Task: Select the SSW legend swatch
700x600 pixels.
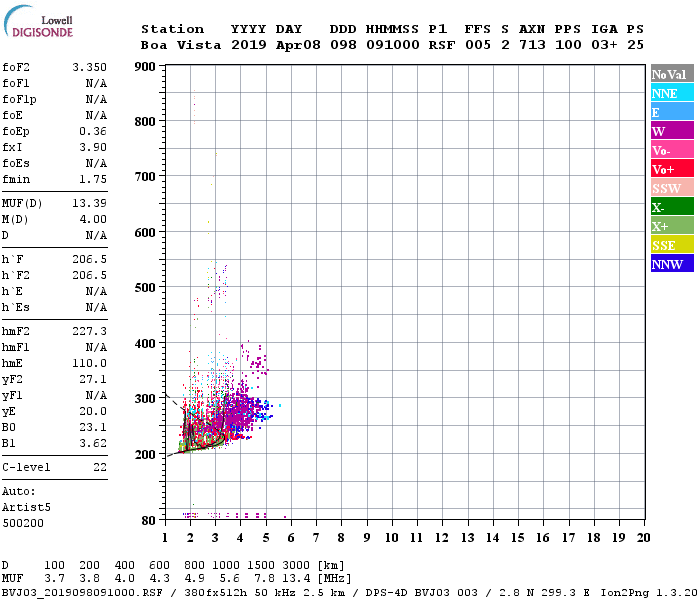Action: point(672,188)
